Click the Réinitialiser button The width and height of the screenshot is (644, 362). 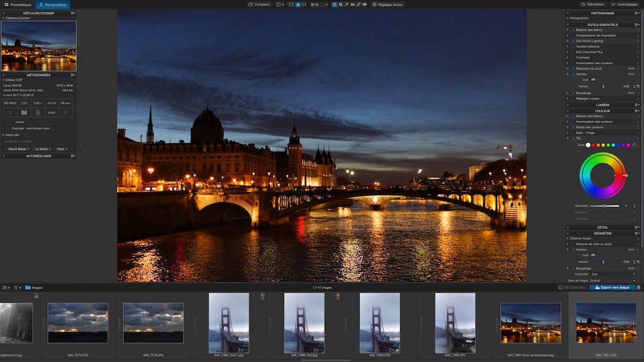[x=593, y=4]
